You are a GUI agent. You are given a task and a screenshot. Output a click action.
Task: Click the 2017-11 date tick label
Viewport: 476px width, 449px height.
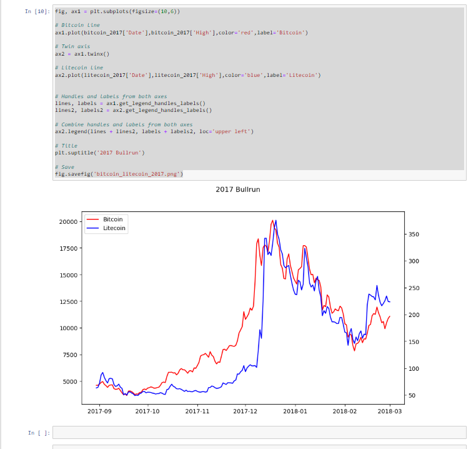pyautogui.click(x=197, y=411)
